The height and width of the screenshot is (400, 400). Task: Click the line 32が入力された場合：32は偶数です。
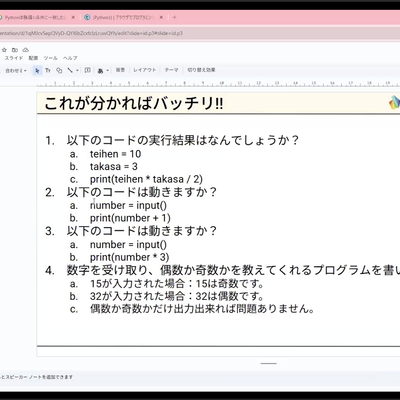pyautogui.click(x=177, y=296)
